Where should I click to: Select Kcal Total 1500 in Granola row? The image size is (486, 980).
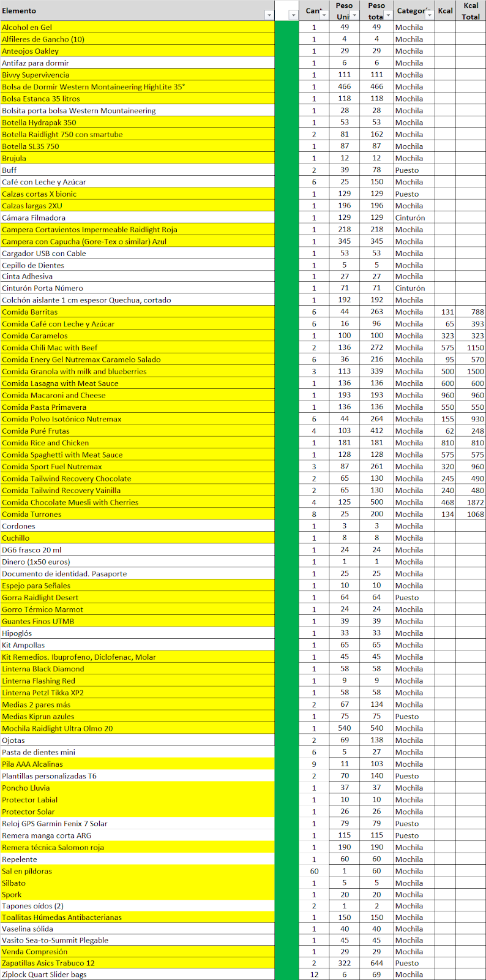[x=471, y=371]
